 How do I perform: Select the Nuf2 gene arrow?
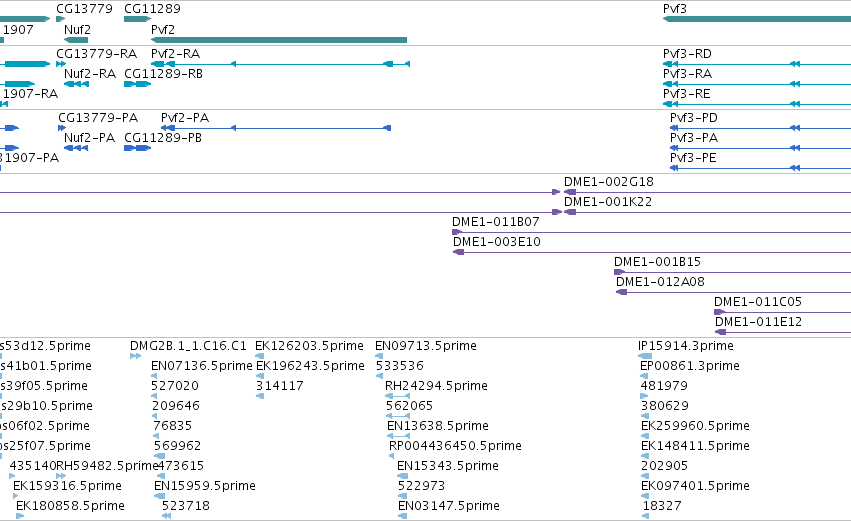click(76, 40)
